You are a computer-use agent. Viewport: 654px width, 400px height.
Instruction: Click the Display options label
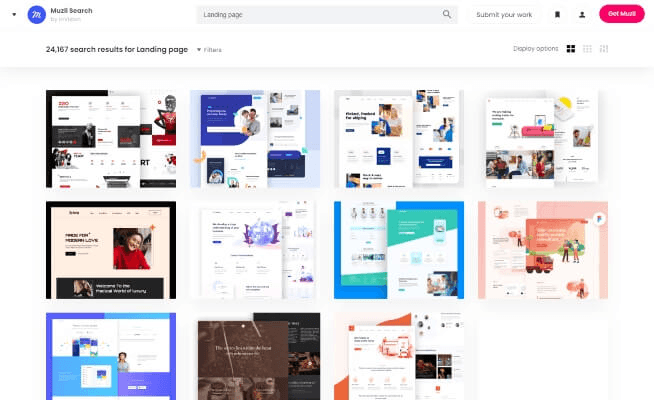tap(536, 49)
